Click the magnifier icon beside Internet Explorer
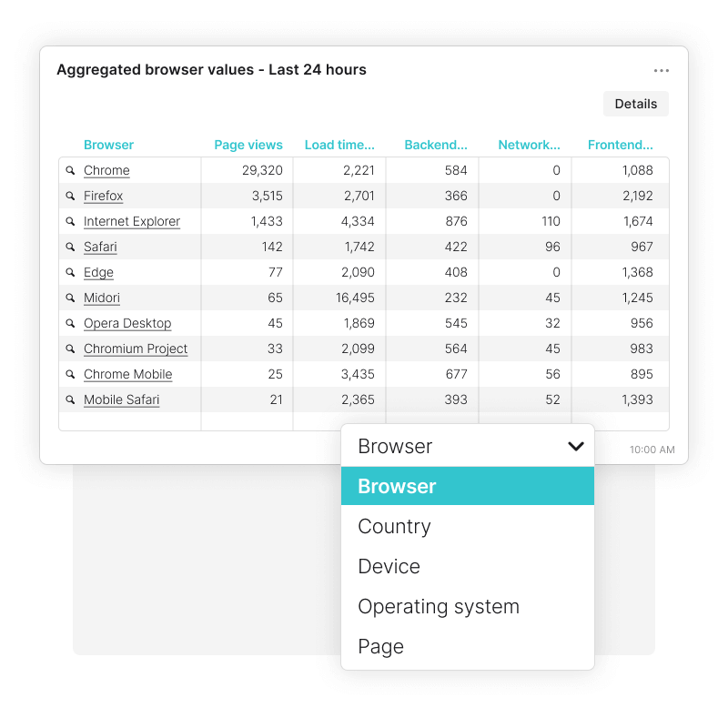Image resolution: width=728 pixels, height=728 pixels. click(x=70, y=222)
